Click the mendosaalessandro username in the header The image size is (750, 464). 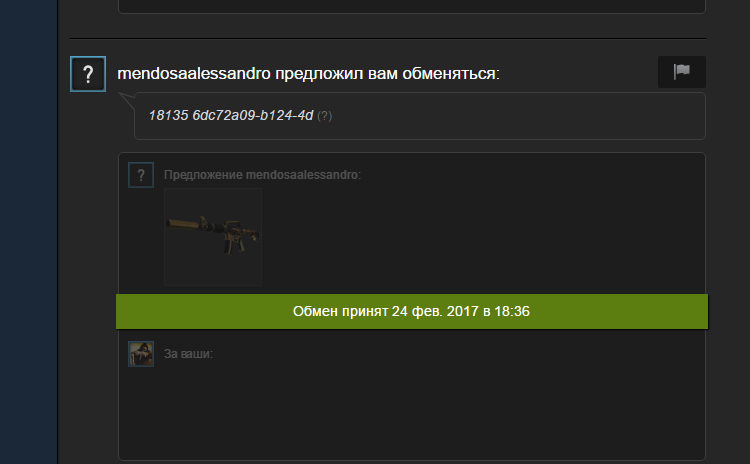[194, 74]
